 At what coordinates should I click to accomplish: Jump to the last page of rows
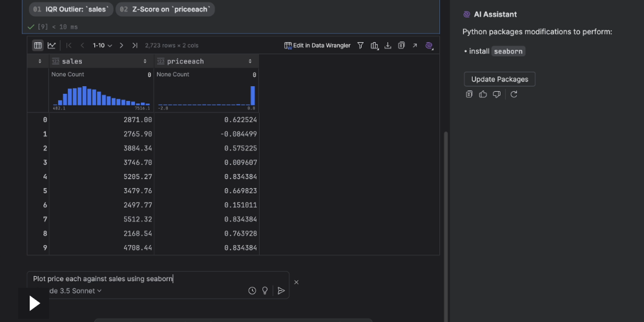click(134, 46)
